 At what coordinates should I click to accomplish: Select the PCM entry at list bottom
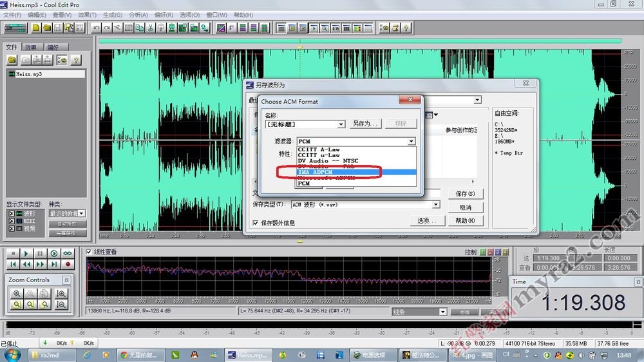pyautogui.click(x=356, y=184)
